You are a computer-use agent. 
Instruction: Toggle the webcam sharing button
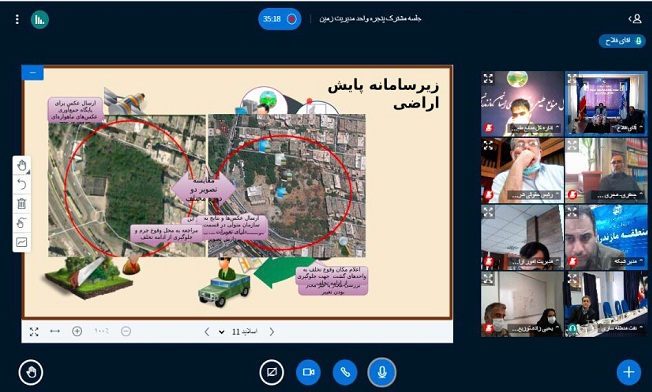coord(308,372)
